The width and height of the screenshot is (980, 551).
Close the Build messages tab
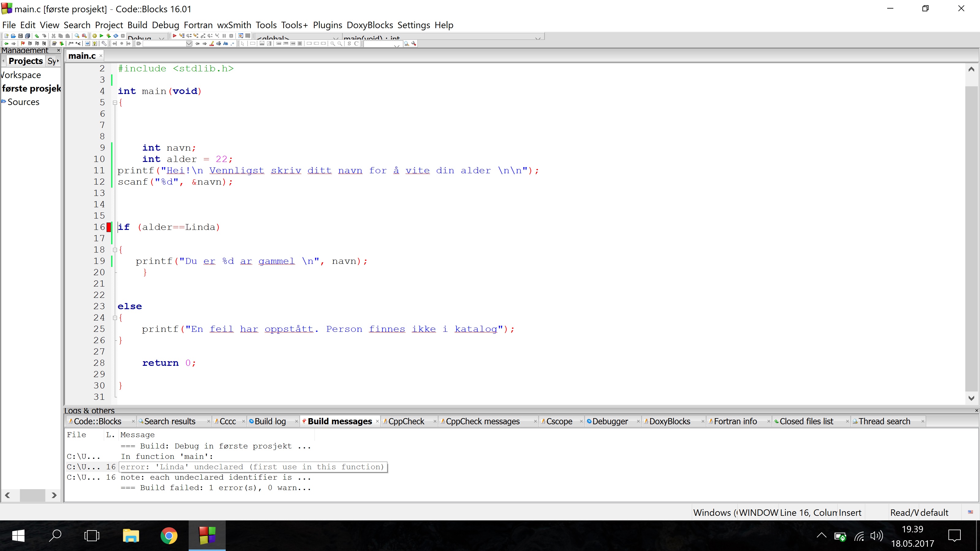point(377,421)
